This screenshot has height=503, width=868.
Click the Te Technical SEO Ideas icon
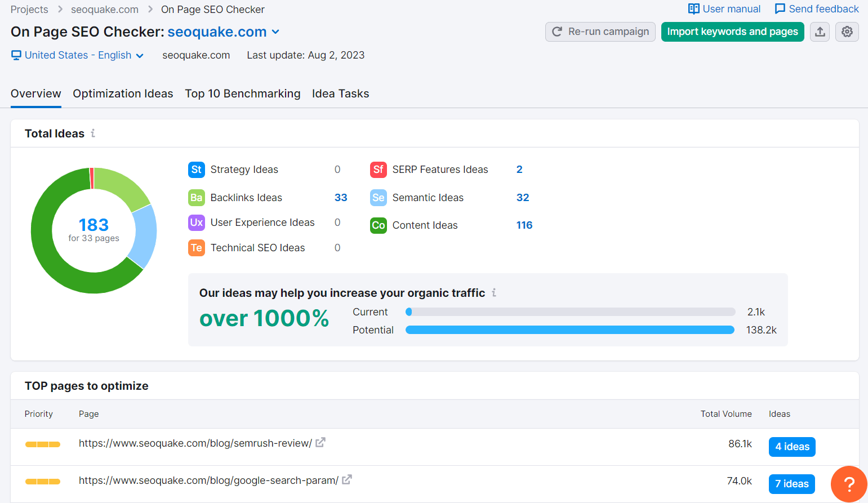coord(197,248)
